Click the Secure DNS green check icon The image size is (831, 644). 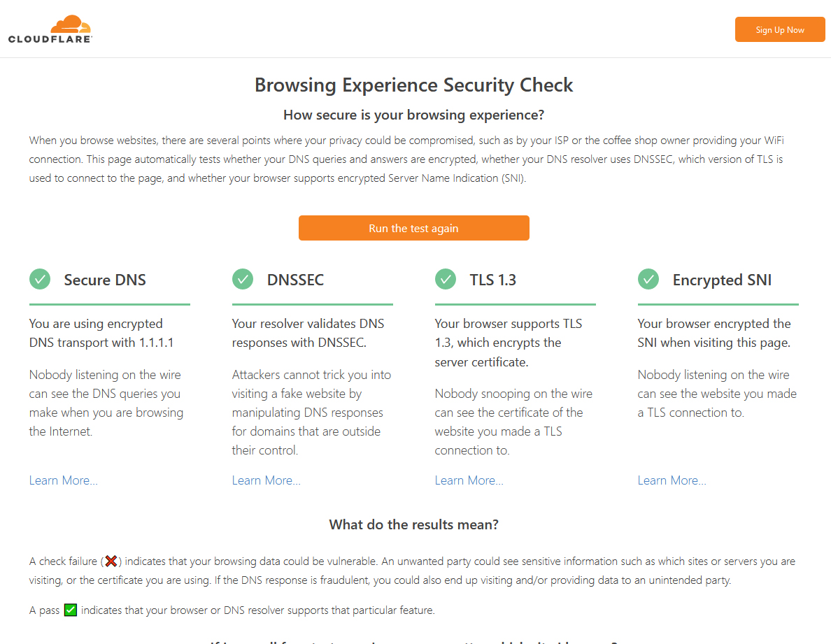click(40, 279)
